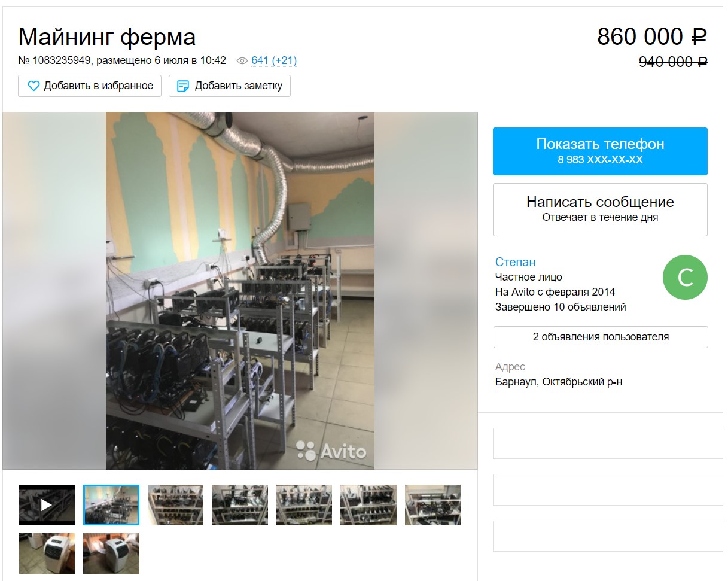Click the Avito watermark logo on photo
Screen dimensions: 728x581
pyautogui.click(x=331, y=451)
